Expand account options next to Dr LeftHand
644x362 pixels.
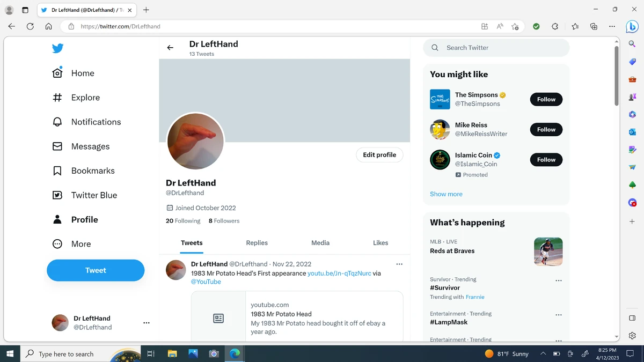147,322
